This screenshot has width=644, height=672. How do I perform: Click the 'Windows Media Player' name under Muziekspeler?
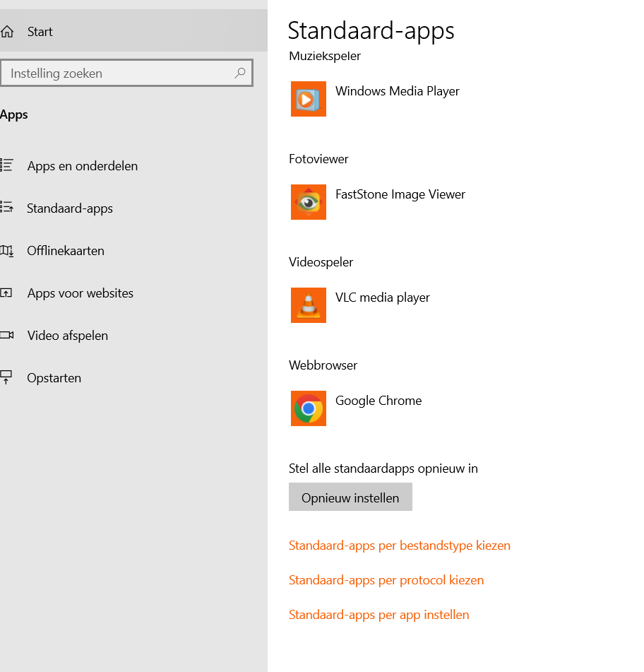[398, 91]
